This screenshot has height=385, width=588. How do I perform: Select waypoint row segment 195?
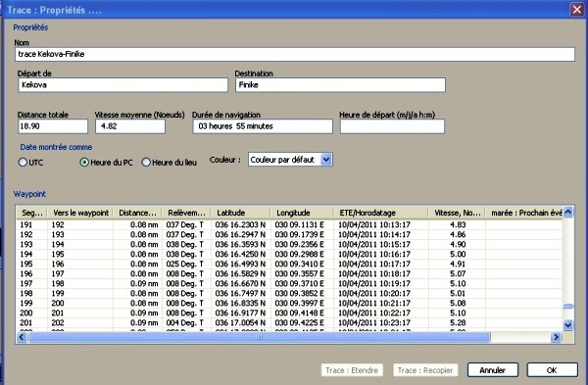(289, 264)
